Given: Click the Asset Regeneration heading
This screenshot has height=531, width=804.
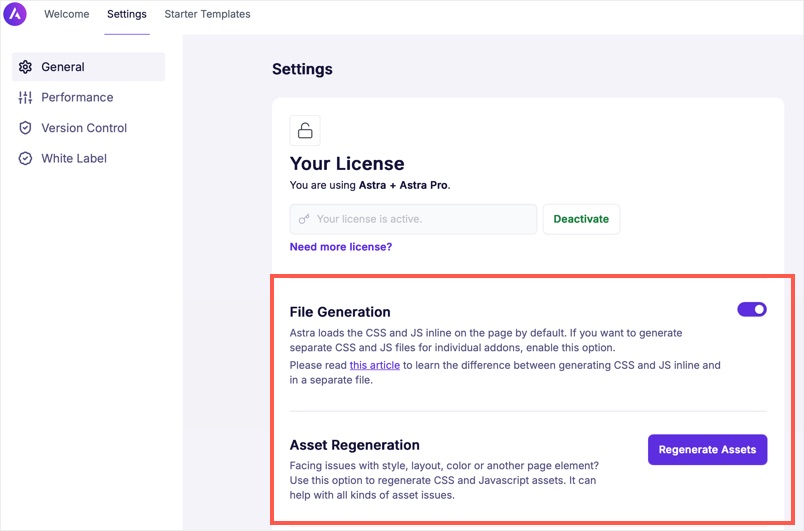Looking at the screenshot, I should 354,445.
